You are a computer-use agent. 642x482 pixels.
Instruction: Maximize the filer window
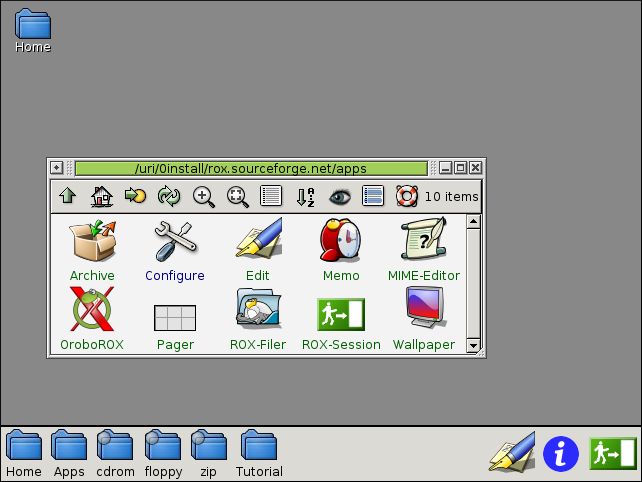coord(461,168)
